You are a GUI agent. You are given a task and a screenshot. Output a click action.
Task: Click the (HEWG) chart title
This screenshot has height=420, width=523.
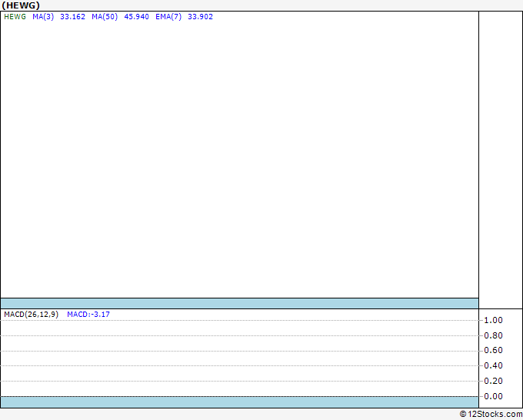21,5
